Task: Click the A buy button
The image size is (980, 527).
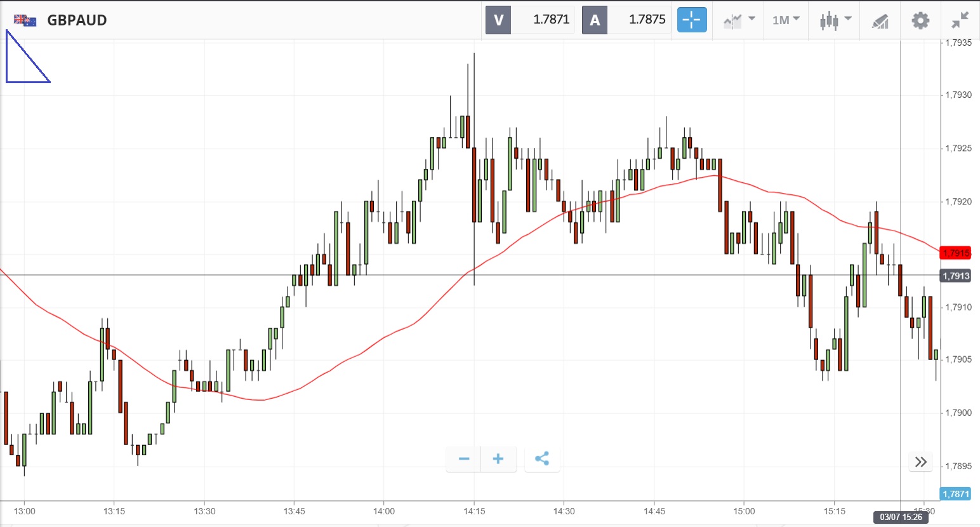Action: [x=595, y=20]
